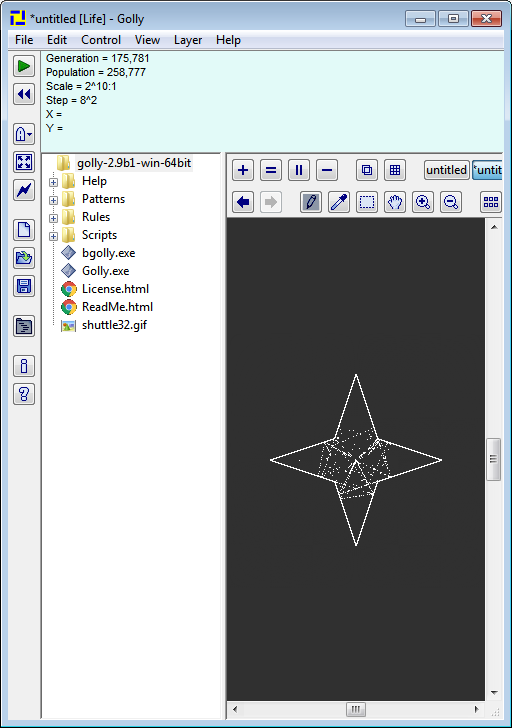Duplicate layer with the equals button

pyautogui.click(x=271, y=170)
